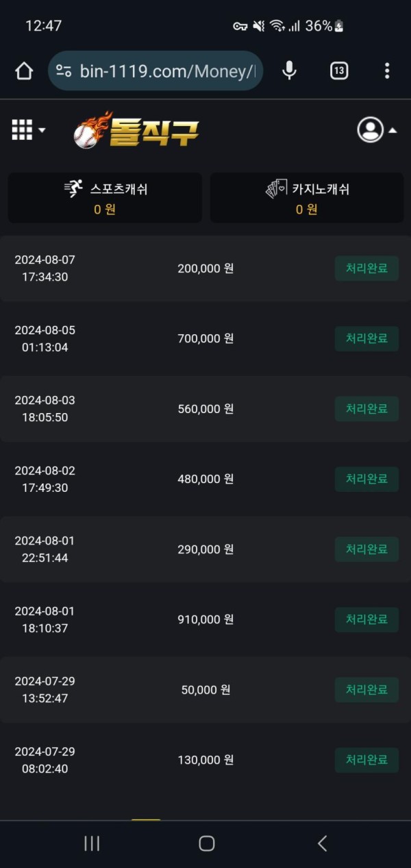Click the status button for 910,000 won entry
Viewport: 411px width, 868px height.
(366, 619)
